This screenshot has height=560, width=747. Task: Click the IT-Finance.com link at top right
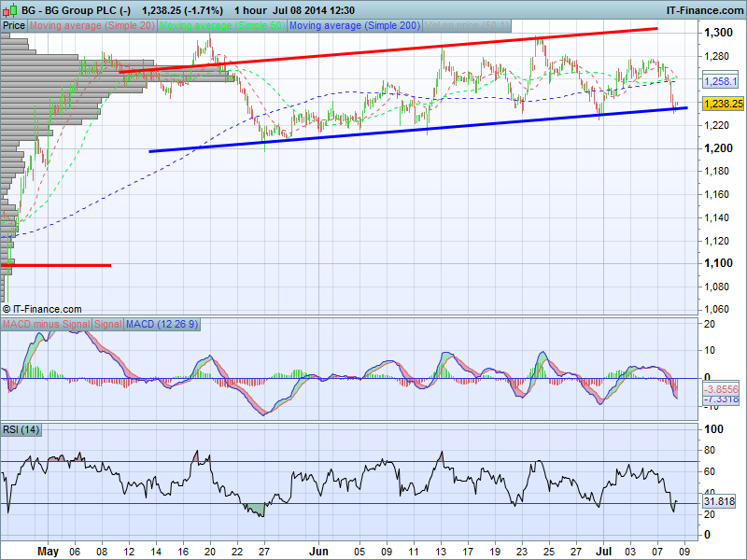click(x=703, y=9)
